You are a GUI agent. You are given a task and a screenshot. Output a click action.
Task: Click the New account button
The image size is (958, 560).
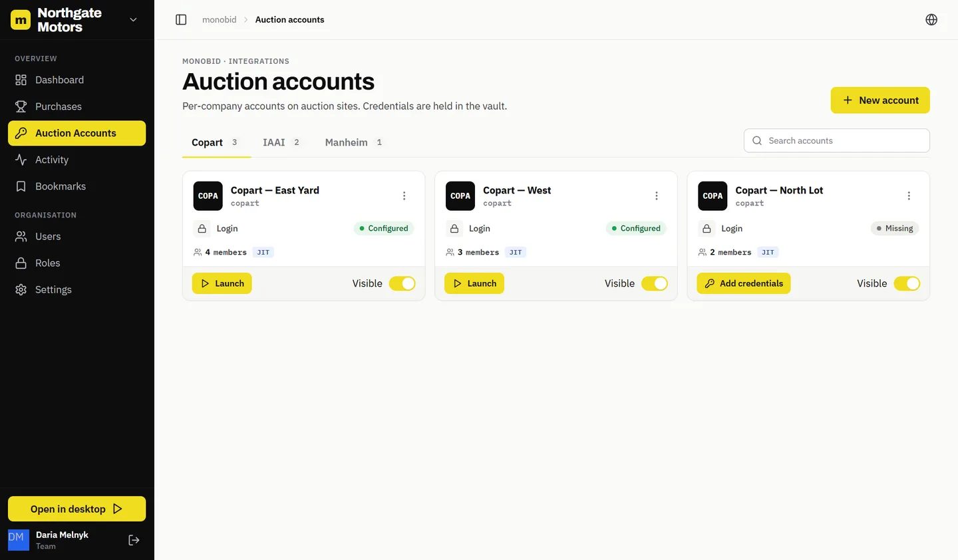(880, 100)
